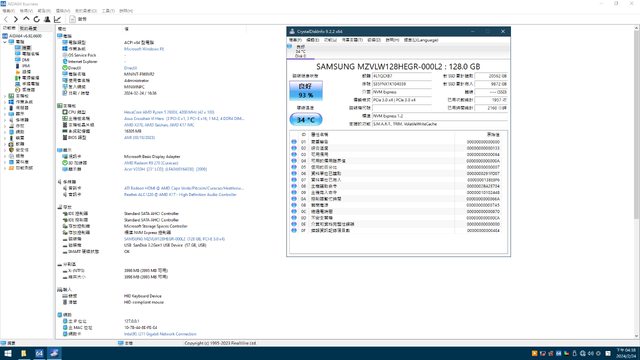Viewport: 640px width, 360px height.
Task: Expand the motherboard node below the sensor item
Action: (x=5, y=96)
